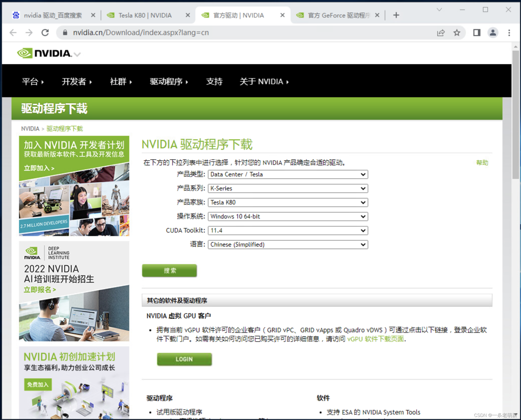Switch to the 官方 GeForce 驱动程序 tab
This screenshot has height=420, width=521.
pyautogui.click(x=336, y=15)
